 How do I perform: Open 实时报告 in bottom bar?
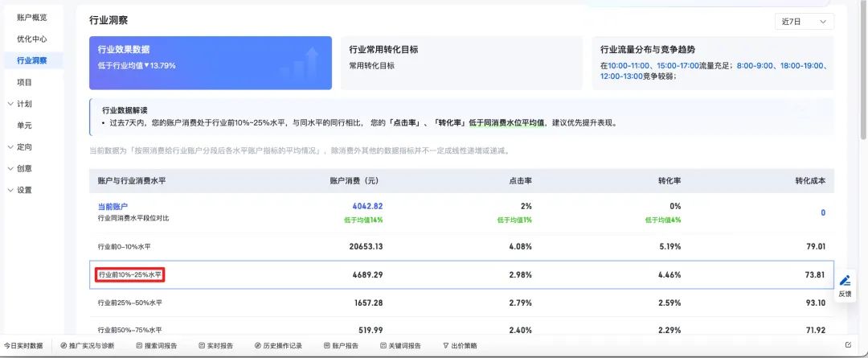216,346
